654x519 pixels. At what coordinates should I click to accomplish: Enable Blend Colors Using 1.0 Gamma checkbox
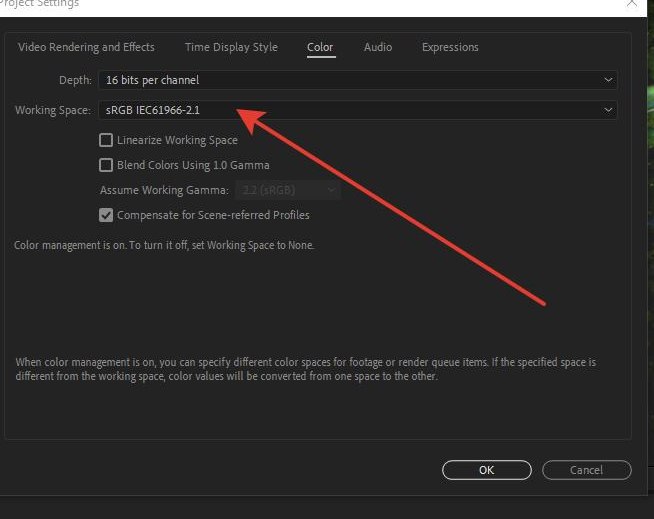pos(106,165)
